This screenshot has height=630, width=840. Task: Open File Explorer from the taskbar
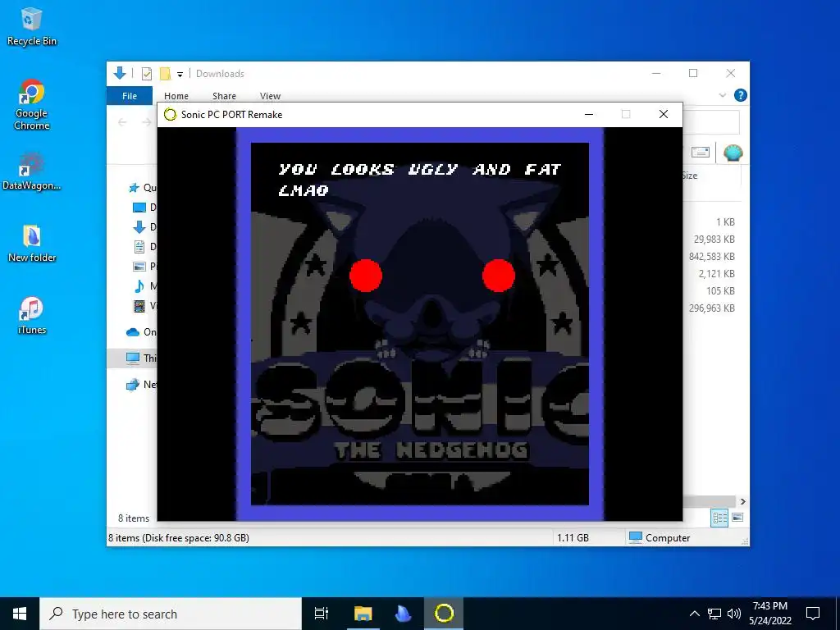[x=363, y=614]
